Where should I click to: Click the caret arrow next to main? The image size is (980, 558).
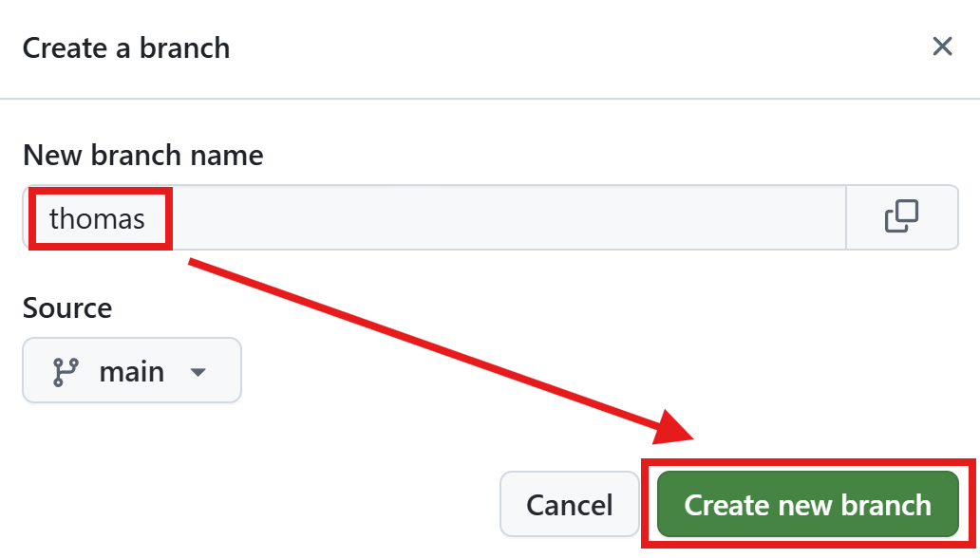tap(198, 372)
